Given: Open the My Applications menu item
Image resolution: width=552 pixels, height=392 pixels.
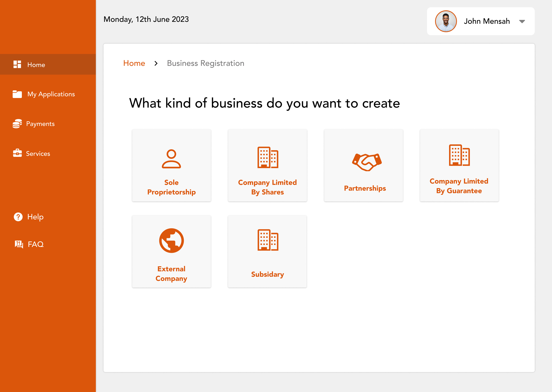Looking at the screenshot, I should tap(51, 94).
